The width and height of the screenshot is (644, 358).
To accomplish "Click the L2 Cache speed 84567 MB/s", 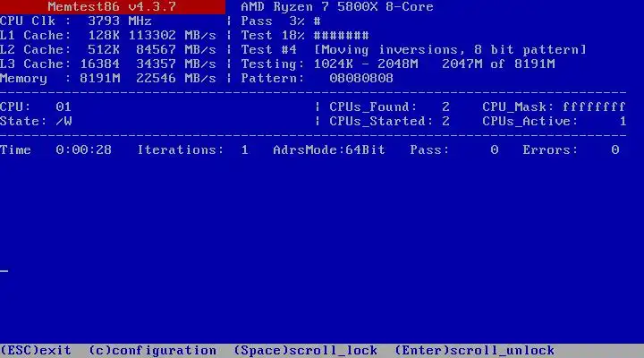I will click(x=176, y=50).
